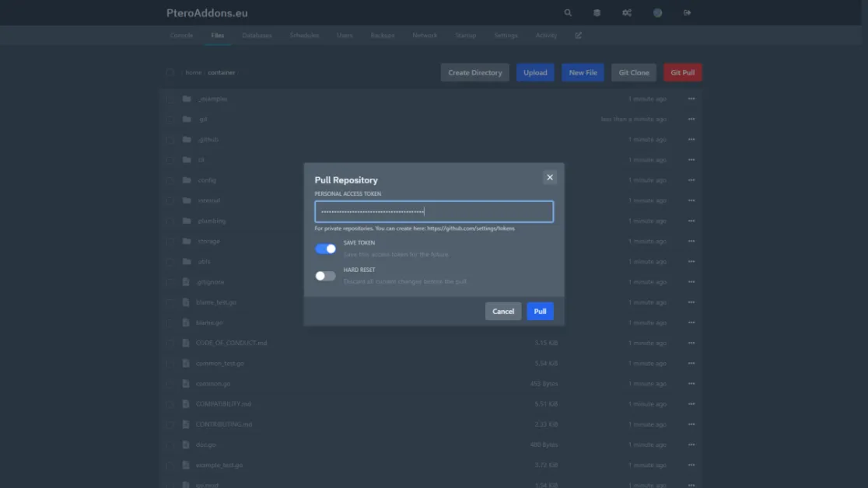The height and width of the screenshot is (488, 868).
Task: Close the Pull Repository dialog with X
Action: point(550,177)
